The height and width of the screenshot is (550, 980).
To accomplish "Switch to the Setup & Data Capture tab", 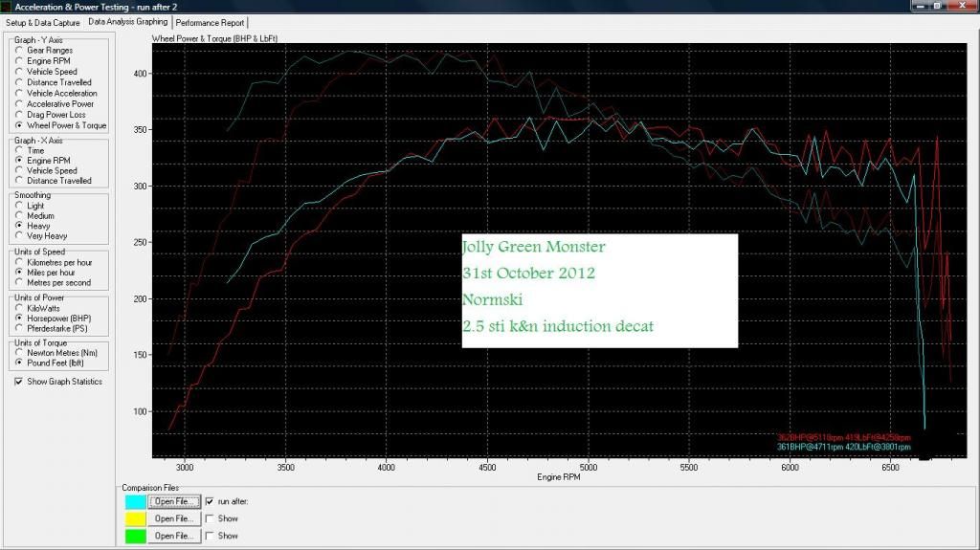I will tap(42, 22).
